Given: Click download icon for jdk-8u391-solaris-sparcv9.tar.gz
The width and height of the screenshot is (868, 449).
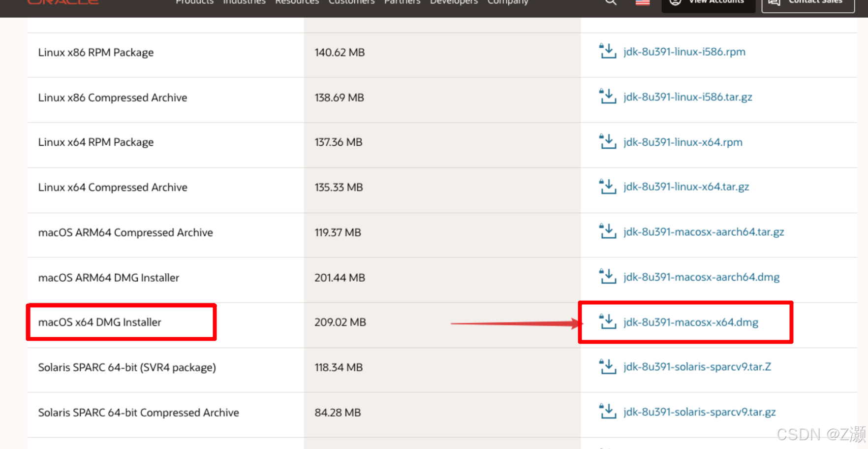Looking at the screenshot, I should tap(608, 411).
